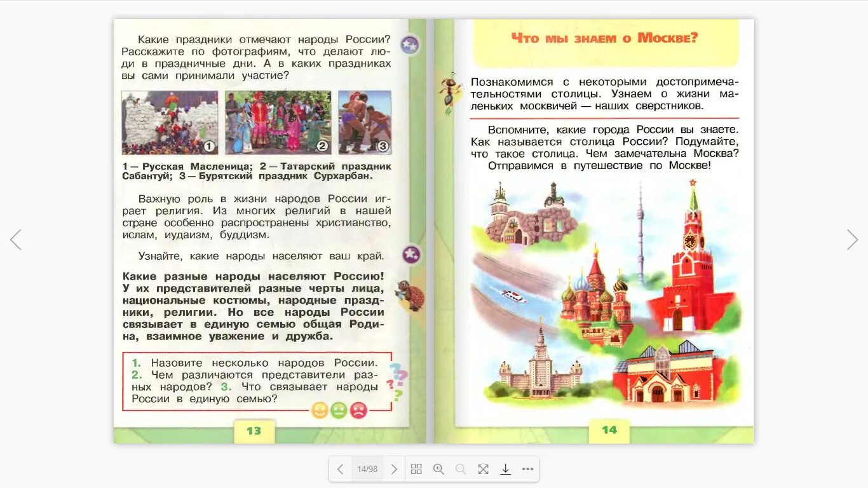Zoom in with the magnifier plus icon

pos(438,469)
